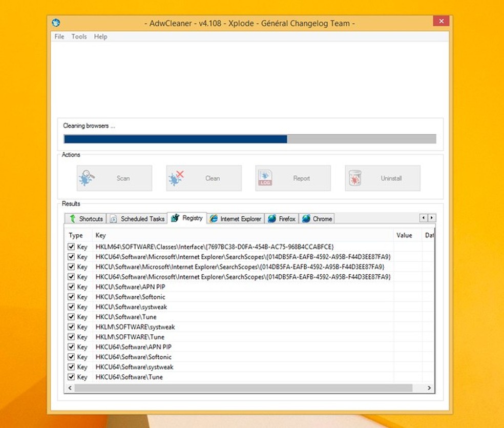Click the Registry tab cubes icon
504x428 pixels.
[x=175, y=218]
